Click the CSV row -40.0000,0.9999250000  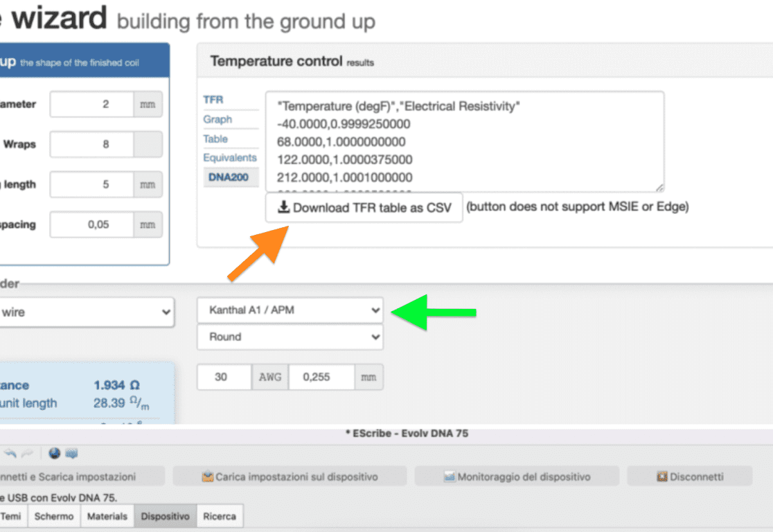pos(344,124)
